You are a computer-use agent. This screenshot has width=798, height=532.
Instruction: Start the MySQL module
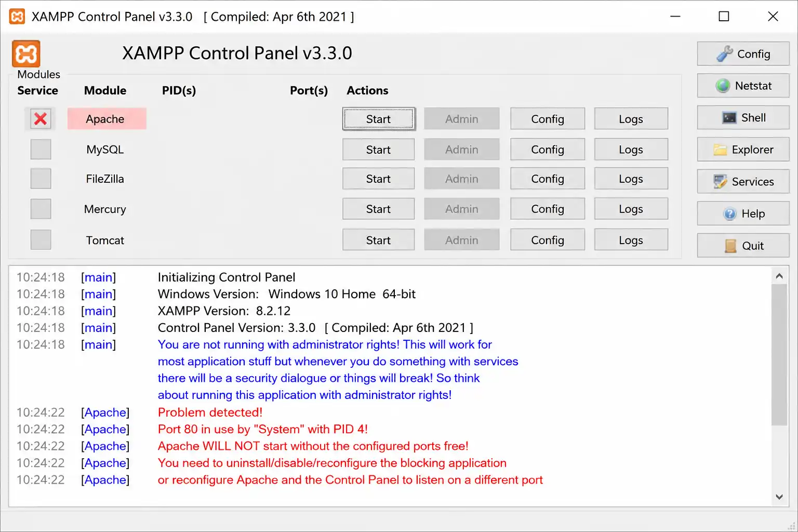[378, 150]
